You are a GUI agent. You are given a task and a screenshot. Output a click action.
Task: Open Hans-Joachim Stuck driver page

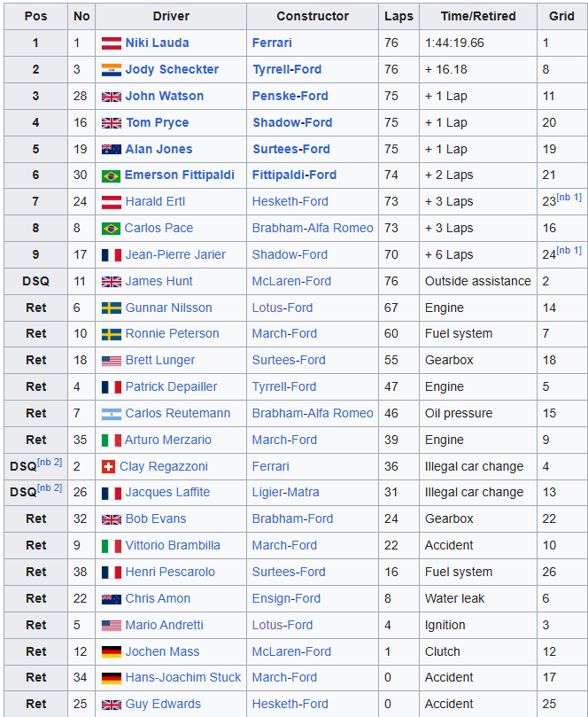(182, 678)
